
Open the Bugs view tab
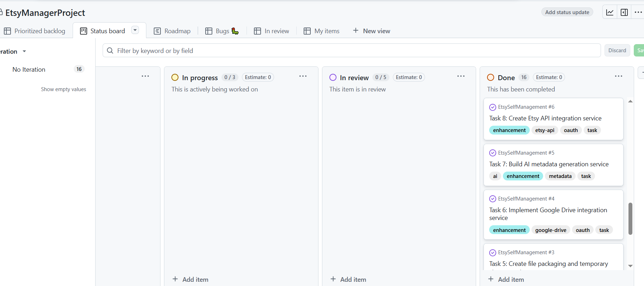222,31
